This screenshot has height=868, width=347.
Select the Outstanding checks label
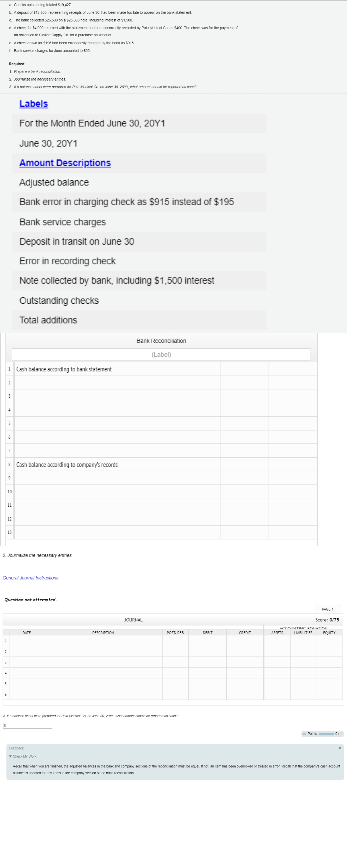coord(59,300)
